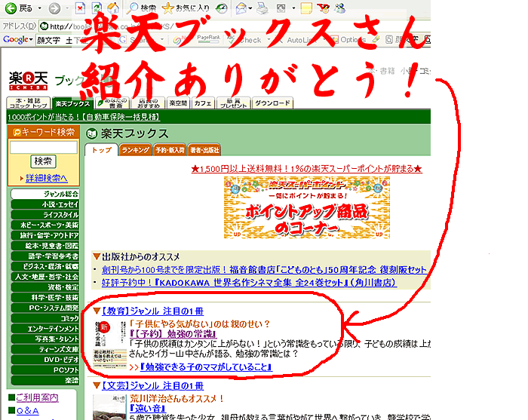Open the お気に入り favorites star
This screenshot has width=528, height=420.
[x=186, y=8]
